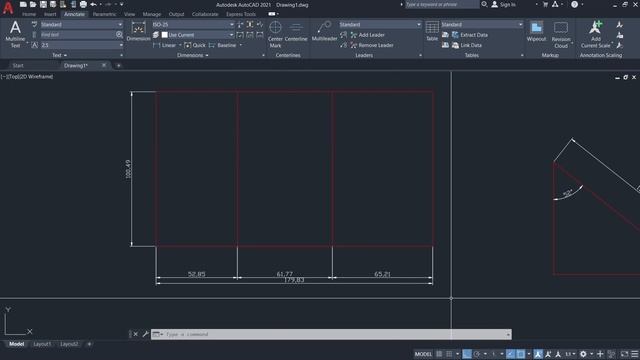The height and width of the screenshot is (360, 640).
Task: Click the workspace switching gear icon
Action: click(x=583, y=354)
